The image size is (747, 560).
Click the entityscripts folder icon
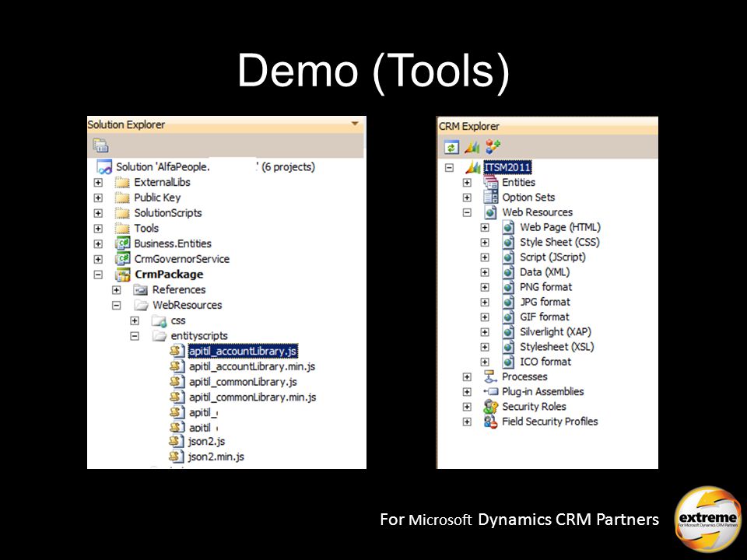coord(159,336)
